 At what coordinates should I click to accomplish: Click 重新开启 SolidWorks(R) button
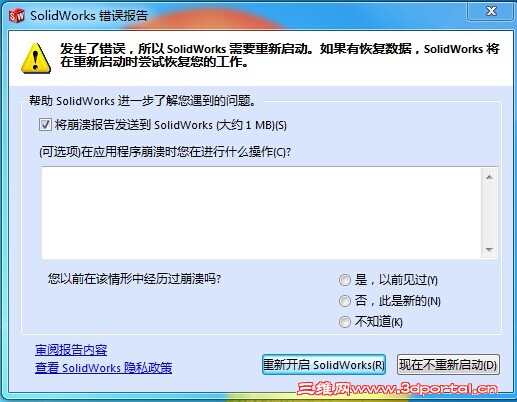point(324,365)
